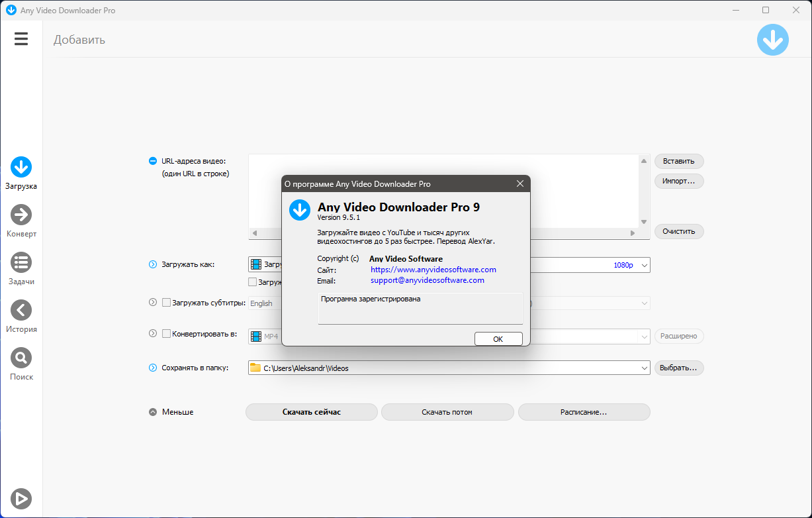Click the arrow icon beside Сохранять в папку
The image size is (812, 518).
tap(153, 368)
